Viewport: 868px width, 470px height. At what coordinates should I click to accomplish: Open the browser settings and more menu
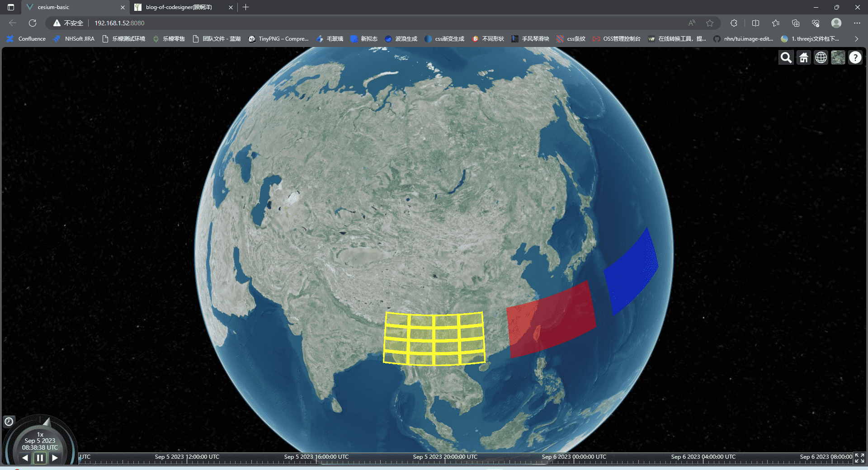pyautogui.click(x=857, y=23)
